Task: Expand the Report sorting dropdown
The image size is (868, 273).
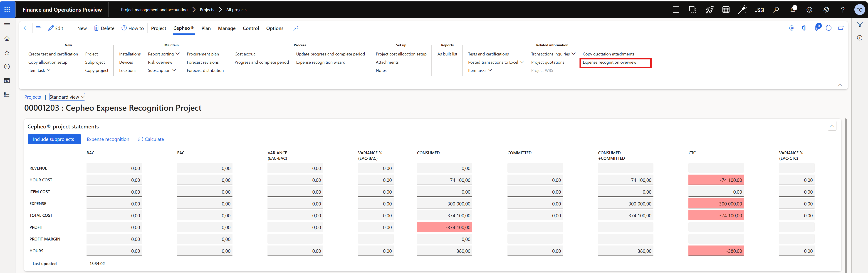Action: click(x=164, y=54)
